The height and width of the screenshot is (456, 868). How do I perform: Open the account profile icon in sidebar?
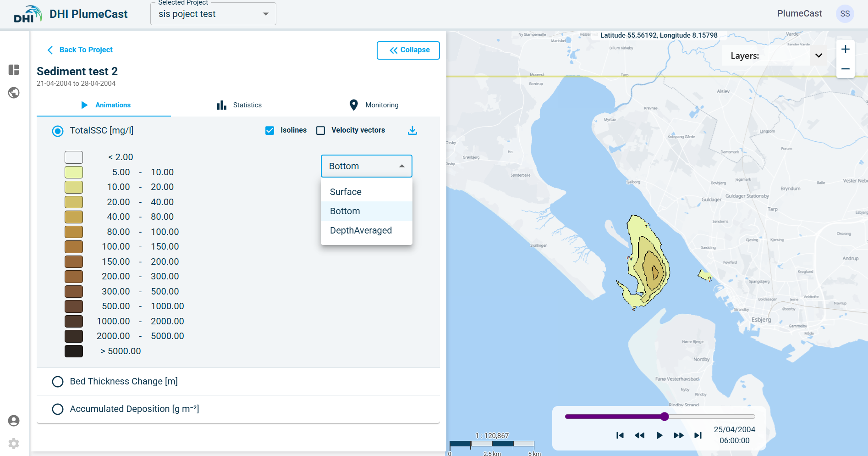14,421
